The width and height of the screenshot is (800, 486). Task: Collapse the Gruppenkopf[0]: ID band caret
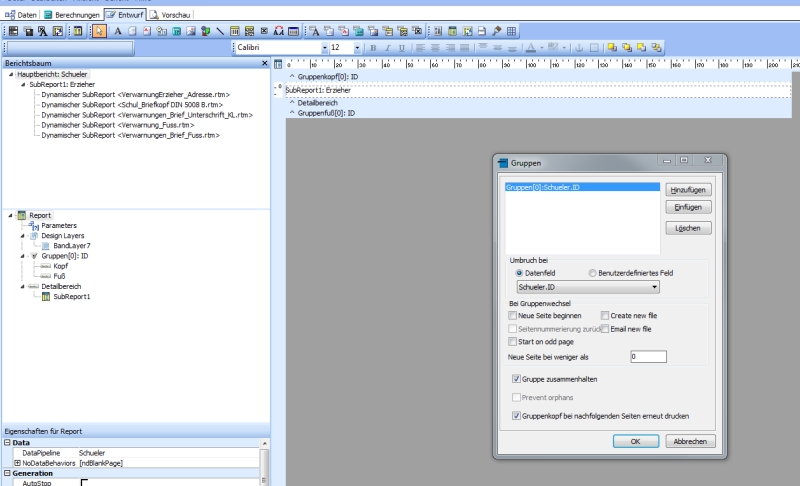click(x=292, y=76)
